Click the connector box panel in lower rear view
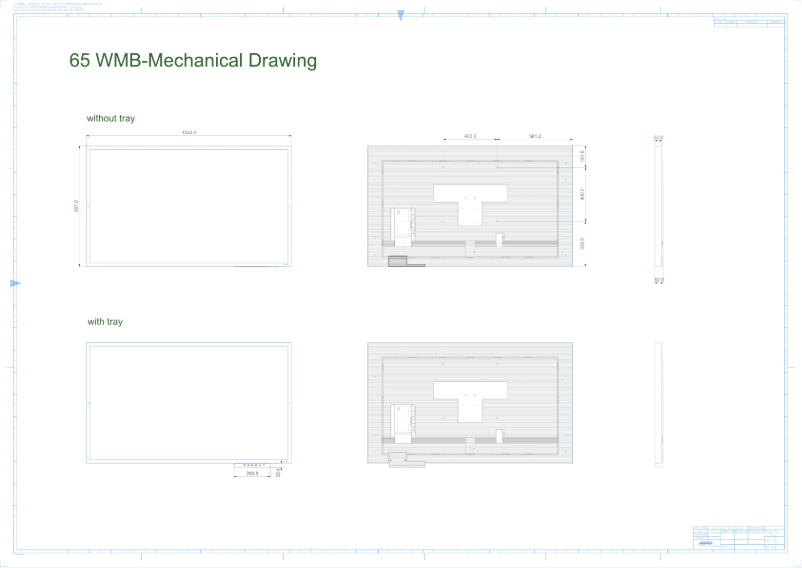Image resolution: width=802 pixels, height=568 pixels. tap(400, 421)
